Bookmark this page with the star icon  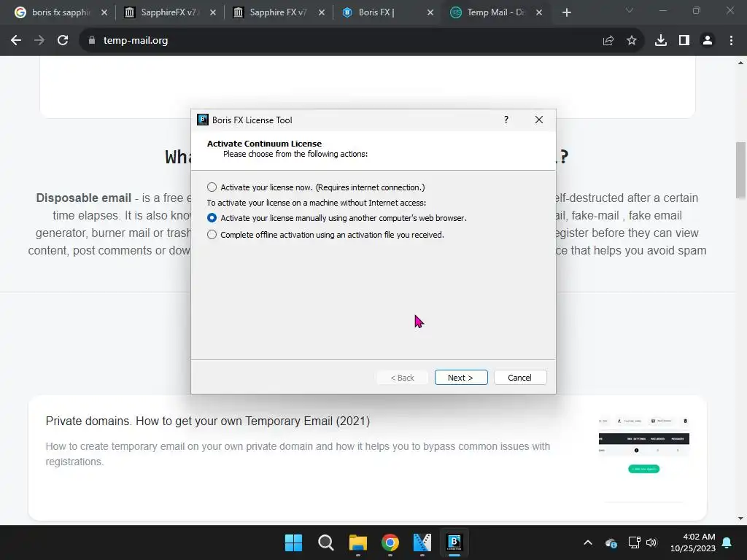click(632, 41)
